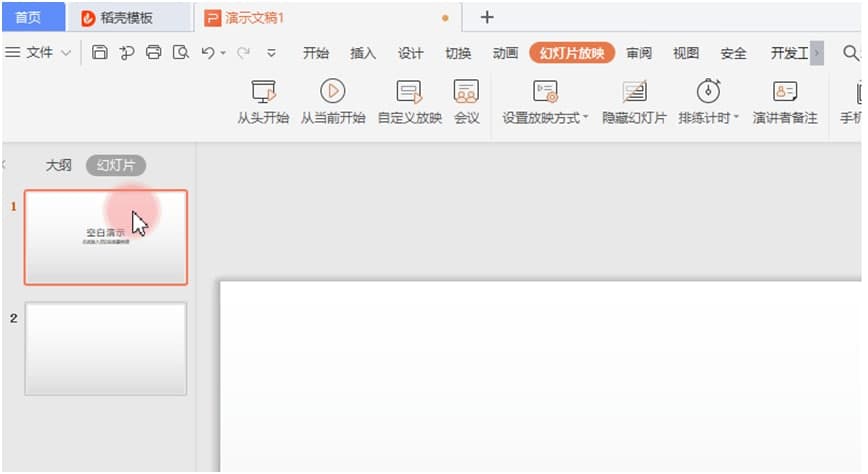Open the 审阅 ribbon tab
The height and width of the screenshot is (474, 868).
click(639, 53)
